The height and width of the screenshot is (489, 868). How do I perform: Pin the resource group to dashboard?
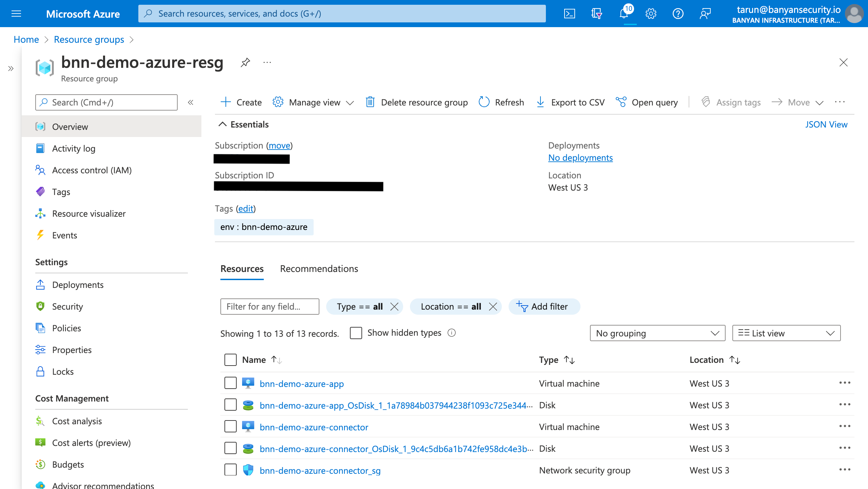(245, 62)
